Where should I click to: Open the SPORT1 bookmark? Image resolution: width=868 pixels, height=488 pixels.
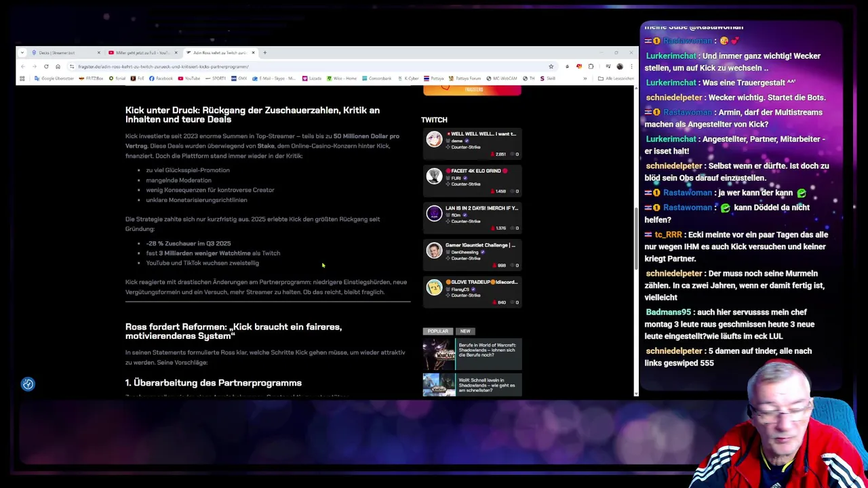pyautogui.click(x=216, y=79)
